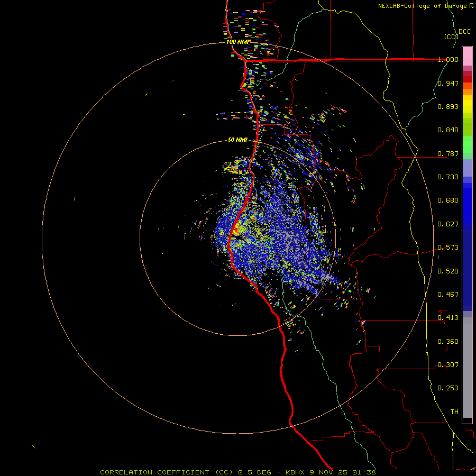
Task: Click the 0.307 scale value
Action: tap(448, 365)
